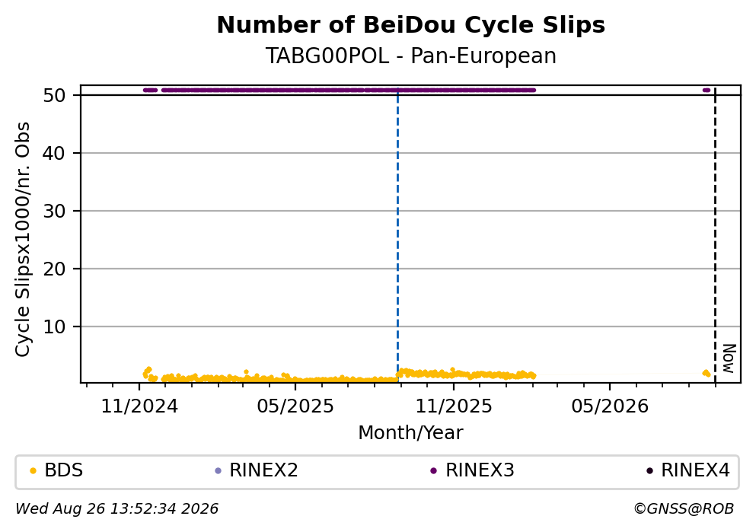Viewport: 756px width, 532px height.
Task: Click the 05/2026 x-axis tick label
Action: (x=610, y=406)
